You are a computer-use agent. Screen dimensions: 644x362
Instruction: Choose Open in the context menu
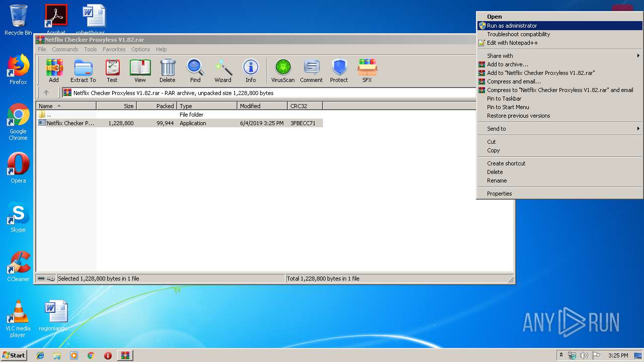pyautogui.click(x=559, y=17)
